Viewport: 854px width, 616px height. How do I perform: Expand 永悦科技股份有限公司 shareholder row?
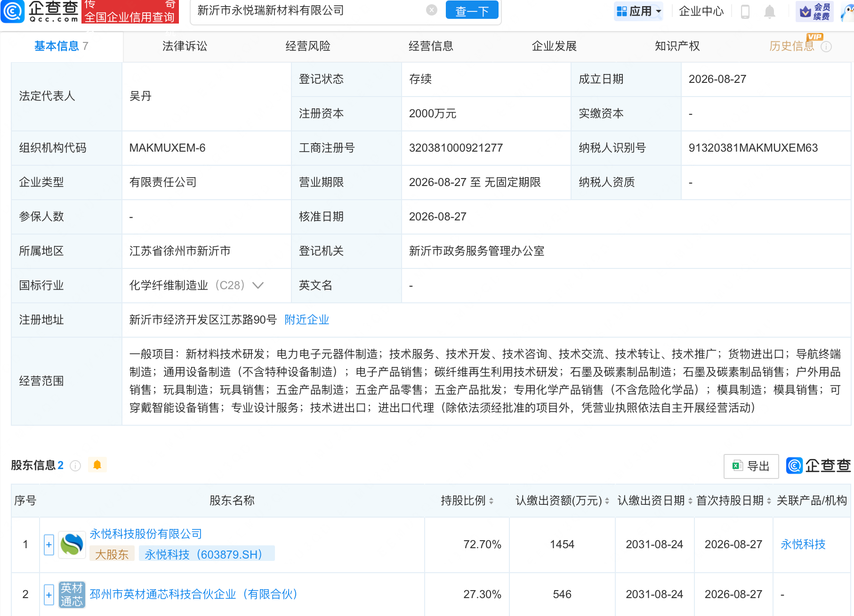click(49, 545)
